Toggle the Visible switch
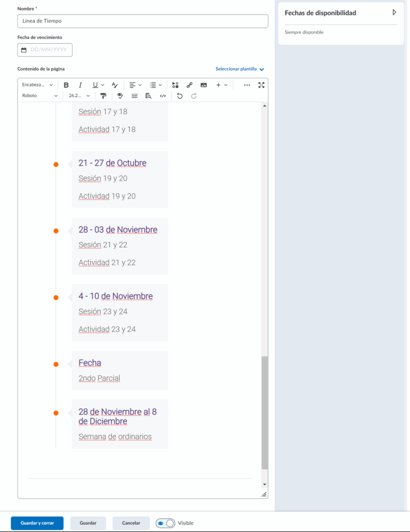The width and height of the screenshot is (410, 532). coord(165,523)
